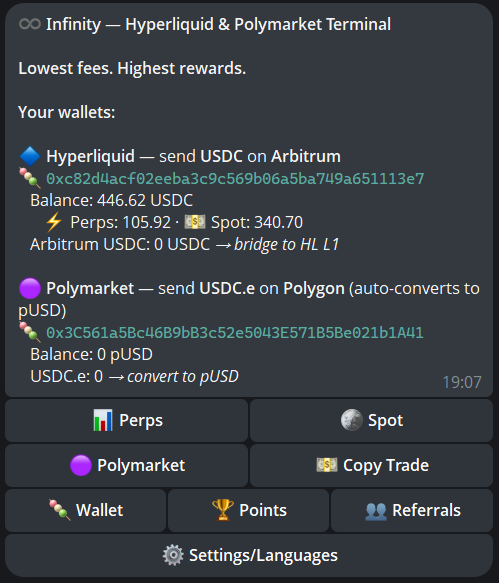Click 'Spot: 340.70' value
Viewport: 499px width, 583px height.
click(x=257, y=223)
